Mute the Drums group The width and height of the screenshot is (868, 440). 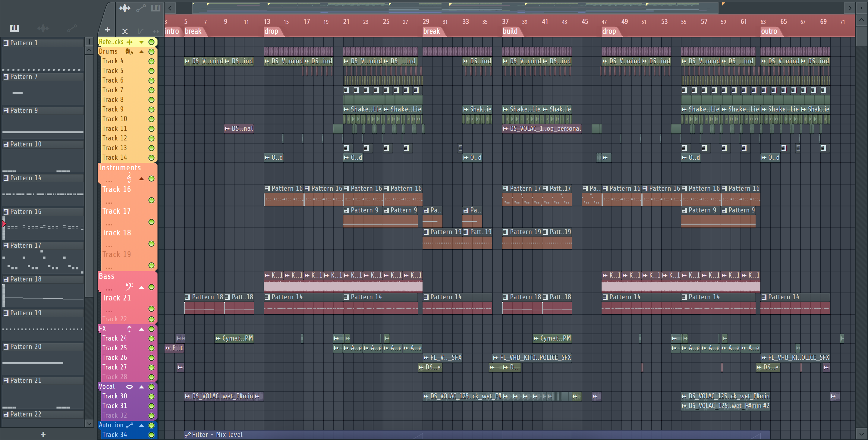[152, 52]
